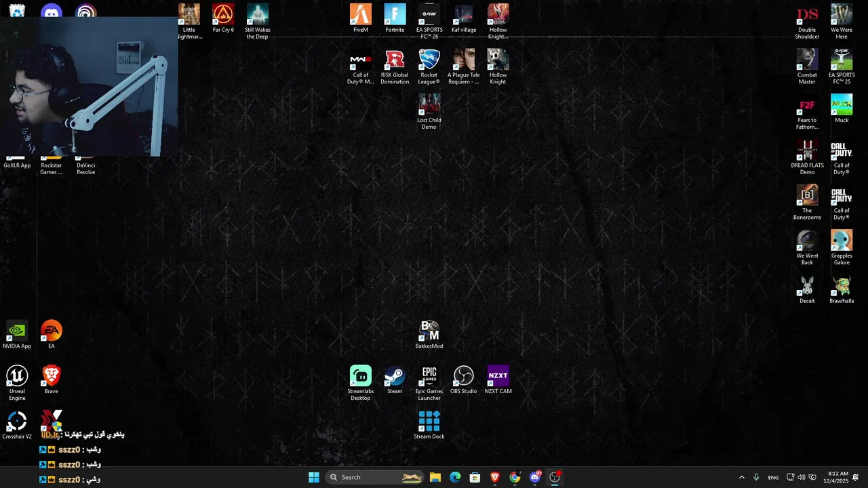The width and height of the screenshot is (868, 488).
Task: Open File Explorer from the taskbar
Action: coord(435,477)
